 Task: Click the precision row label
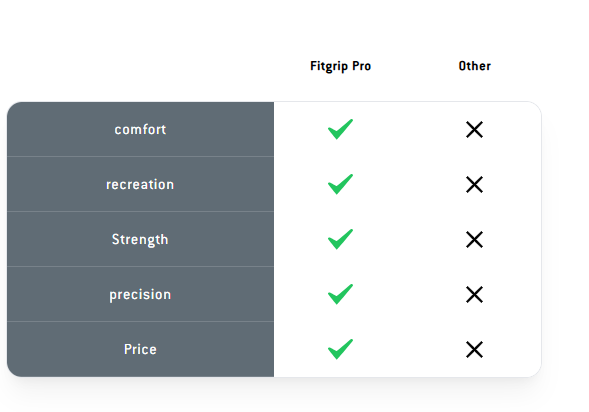140,295
